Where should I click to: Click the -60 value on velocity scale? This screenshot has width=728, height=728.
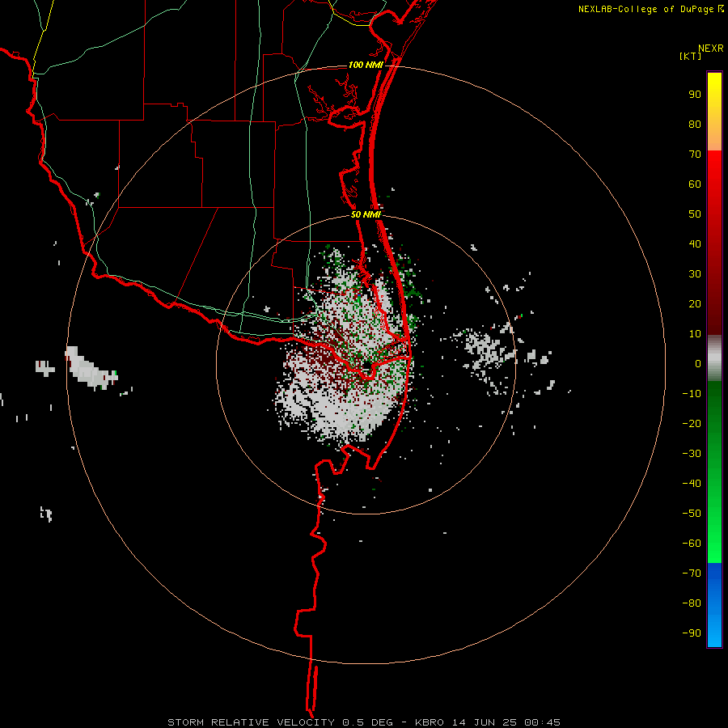click(x=692, y=544)
